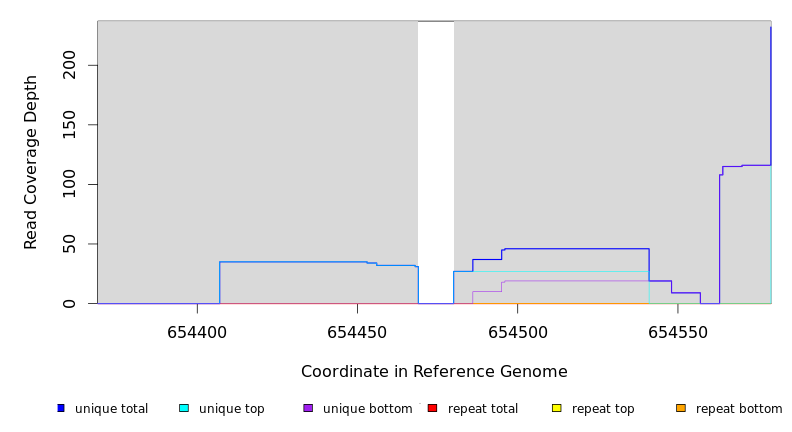Click the "unique total" legend label
Image resolution: width=792 pixels, height=432 pixels.
[x=111, y=409]
